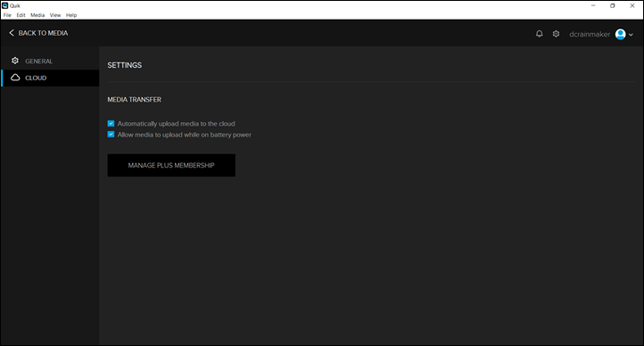Image resolution: width=644 pixels, height=346 pixels.
Task: Go back via Back to Media link
Action: (x=43, y=33)
